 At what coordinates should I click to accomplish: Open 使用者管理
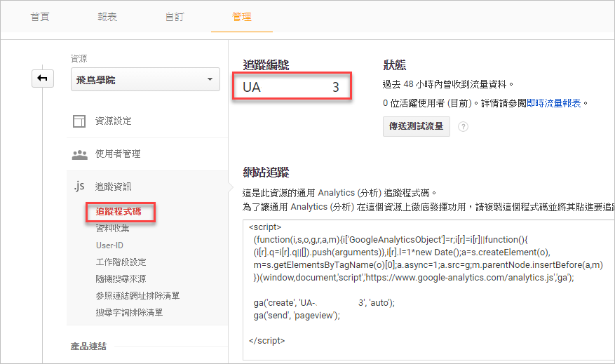[x=118, y=154]
